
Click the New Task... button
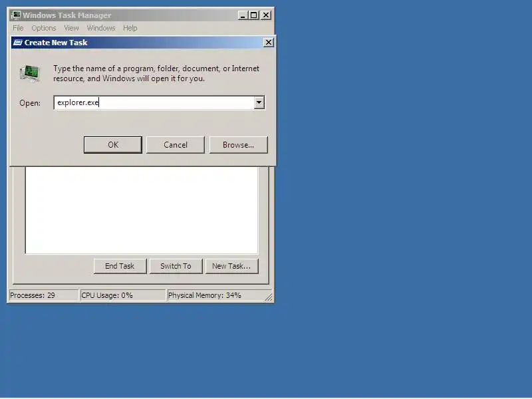coord(231,266)
